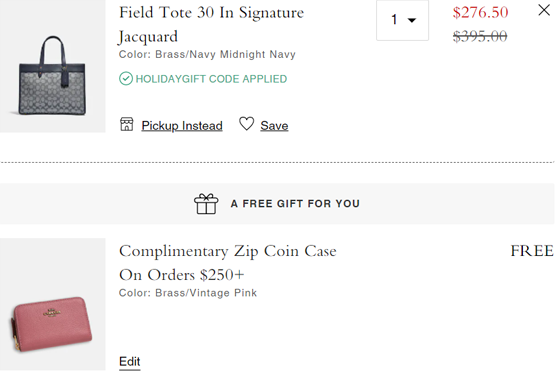This screenshot has height=373, width=557.
Task: Click the A FREE GIFT FOR YOU banner
Action: point(277,204)
